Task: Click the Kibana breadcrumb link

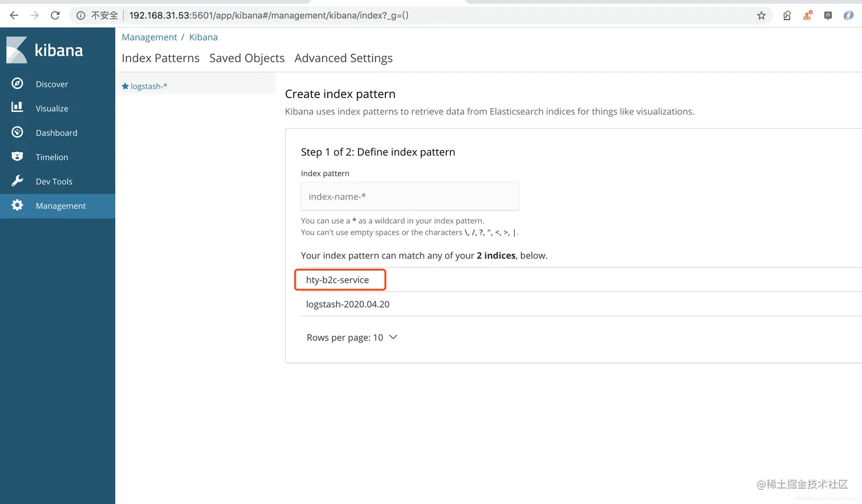Action: point(204,37)
